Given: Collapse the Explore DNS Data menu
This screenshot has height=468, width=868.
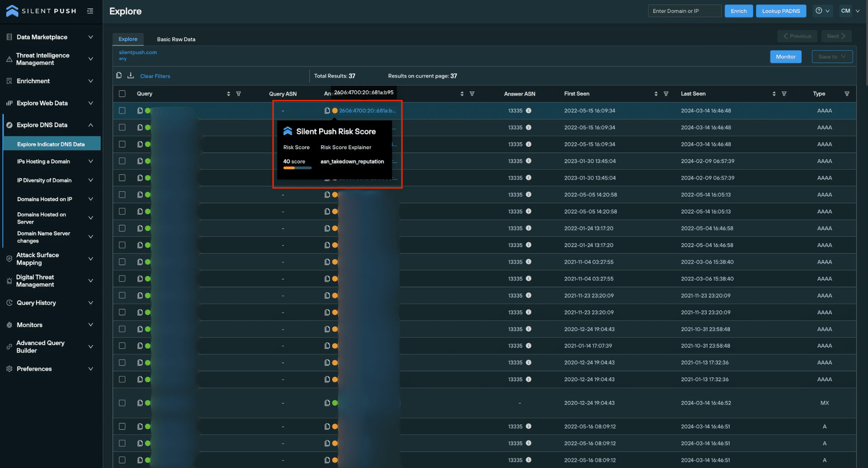Looking at the screenshot, I should (90, 125).
